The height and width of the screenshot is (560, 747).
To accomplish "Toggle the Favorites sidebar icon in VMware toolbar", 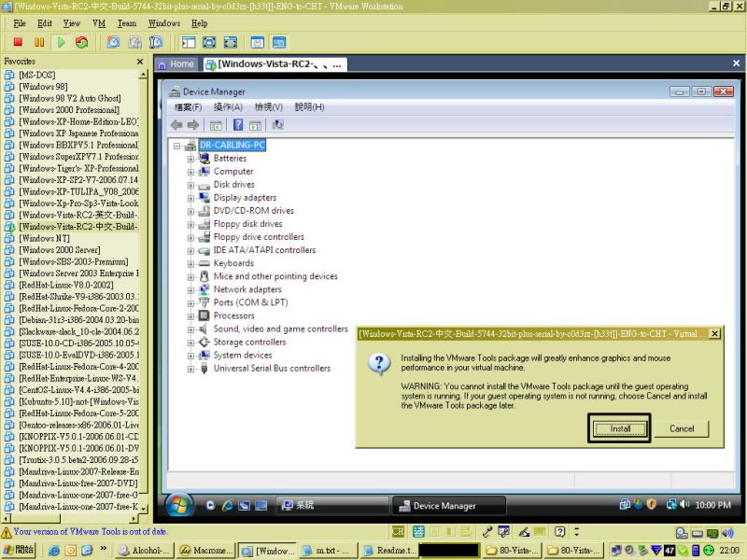I will click(189, 42).
